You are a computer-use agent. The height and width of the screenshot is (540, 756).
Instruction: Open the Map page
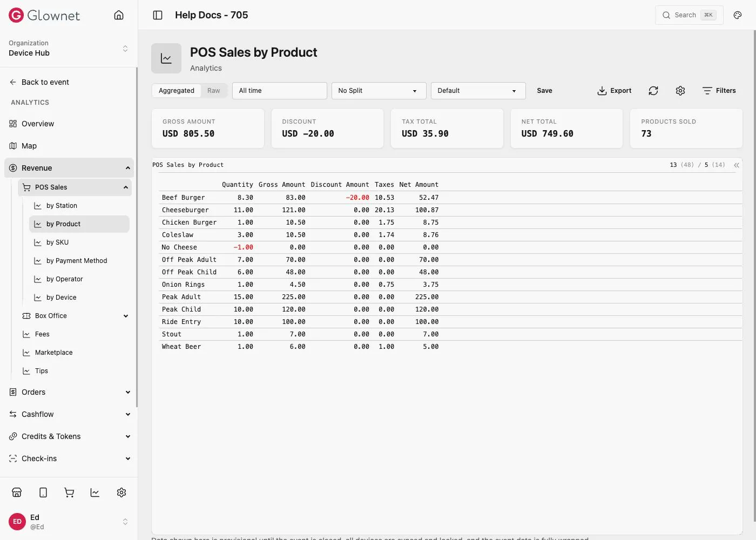(x=69, y=146)
